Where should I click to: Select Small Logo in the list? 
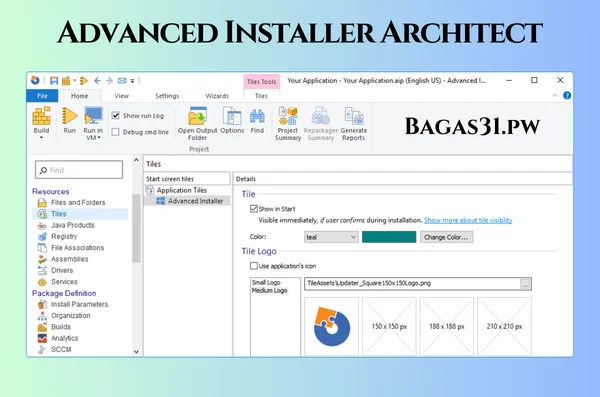pyautogui.click(x=266, y=282)
